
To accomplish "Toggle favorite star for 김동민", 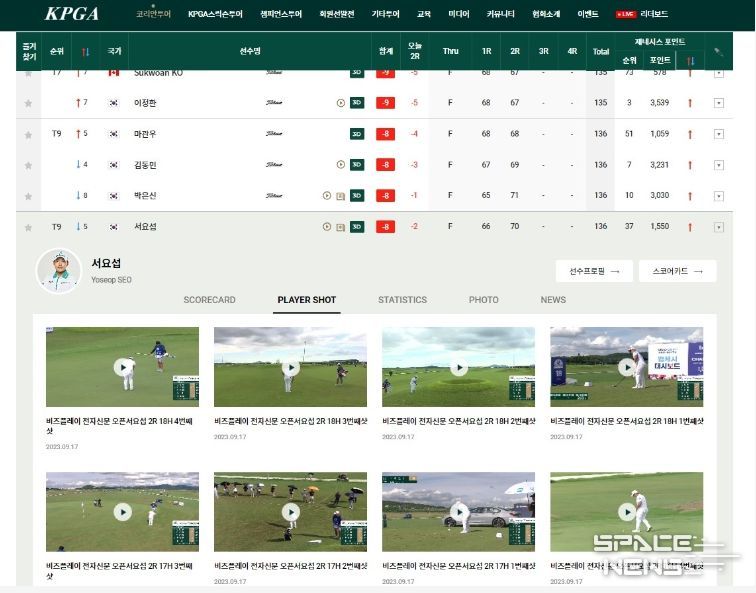I will point(29,165).
